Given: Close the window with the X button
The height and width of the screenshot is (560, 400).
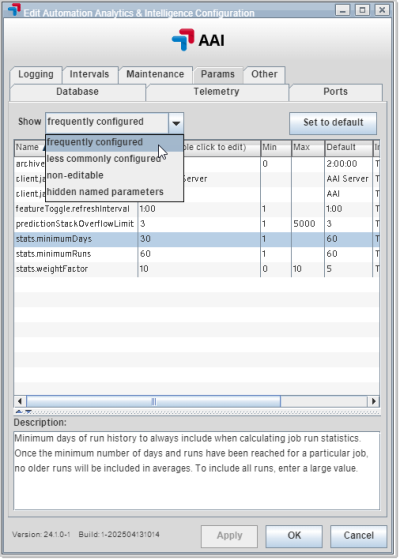Looking at the screenshot, I should click(382, 10).
